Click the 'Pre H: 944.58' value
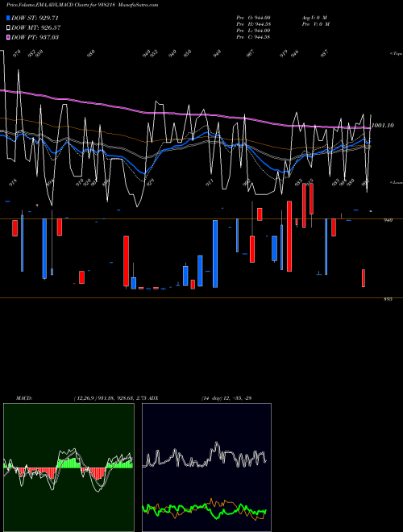 (253, 24)
